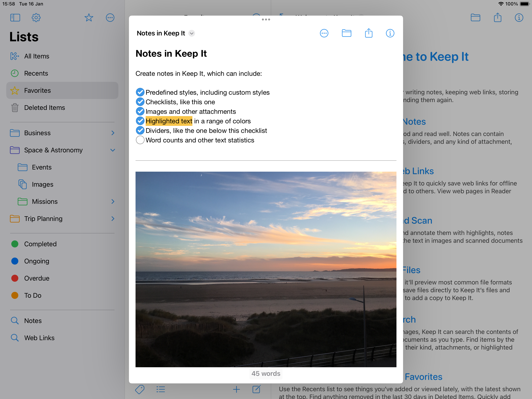Tap the beach sunset image attachment

tap(266, 269)
